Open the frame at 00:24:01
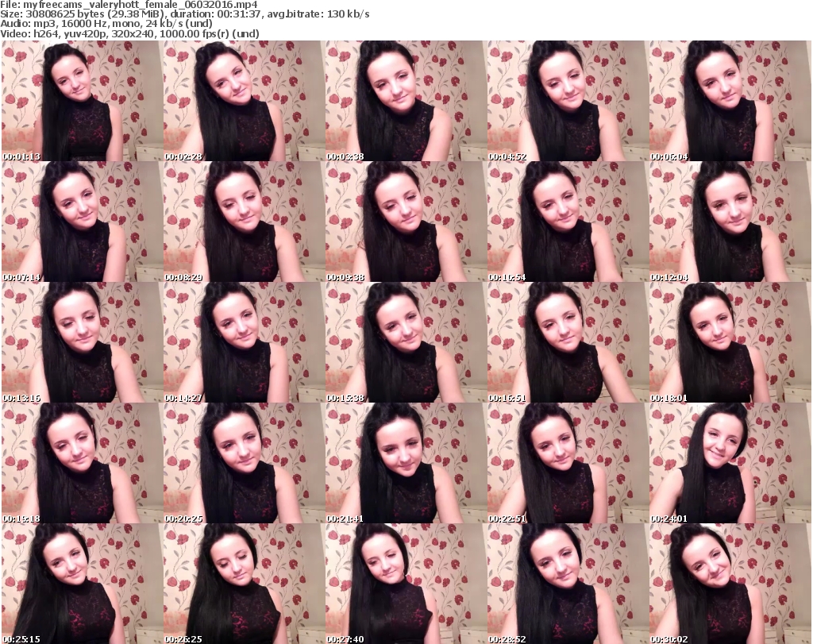The height and width of the screenshot is (644, 813). click(x=730, y=463)
